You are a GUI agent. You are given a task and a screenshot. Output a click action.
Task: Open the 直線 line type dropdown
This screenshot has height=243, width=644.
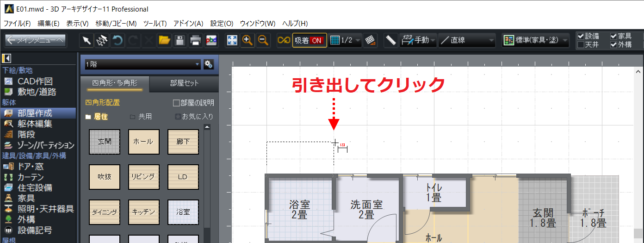click(x=467, y=40)
